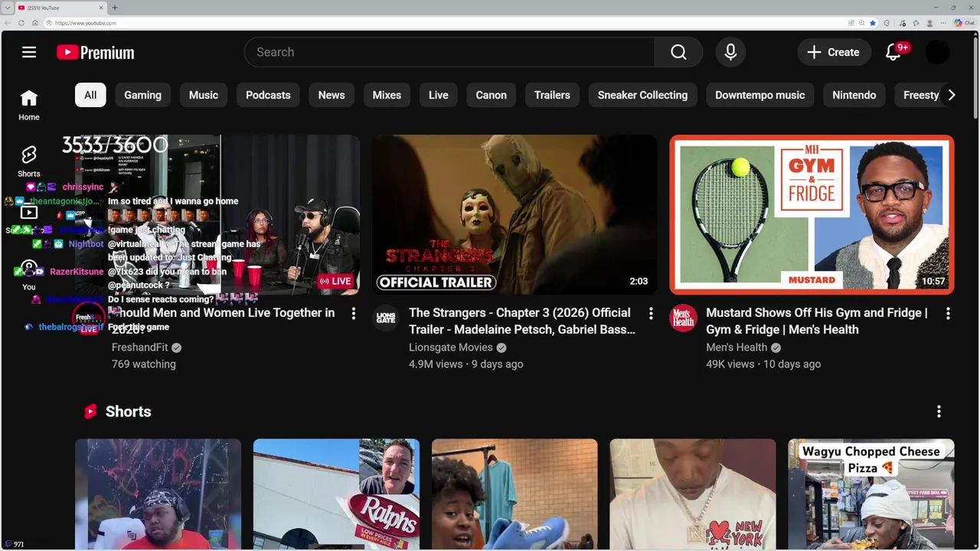980x551 pixels.
Task: Select the Music category chip
Action: click(204, 95)
